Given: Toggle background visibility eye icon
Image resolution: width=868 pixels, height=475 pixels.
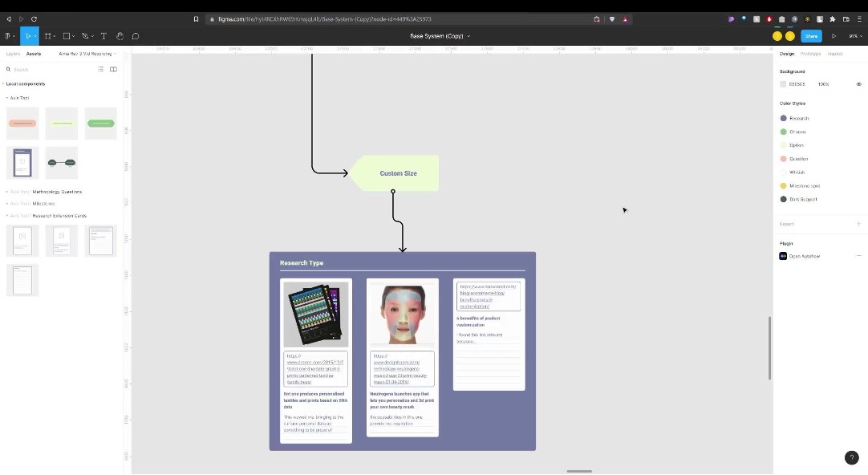Looking at the screenshot, I should click(x=858, y=84).
